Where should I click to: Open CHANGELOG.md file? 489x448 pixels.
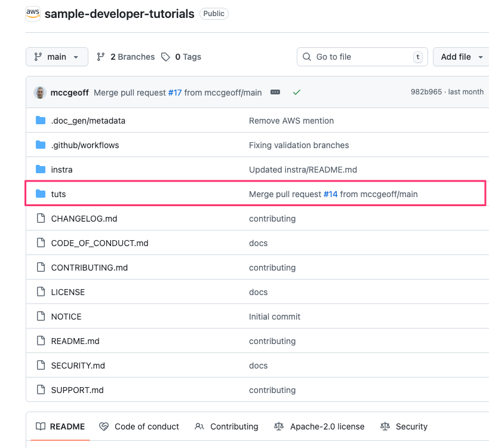(84, 219)
